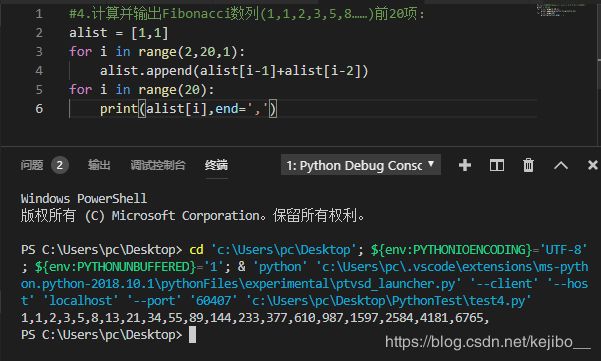Screen dimensions: 601x361
Task: Close the terminal panel
Action: tap(593, 165)
